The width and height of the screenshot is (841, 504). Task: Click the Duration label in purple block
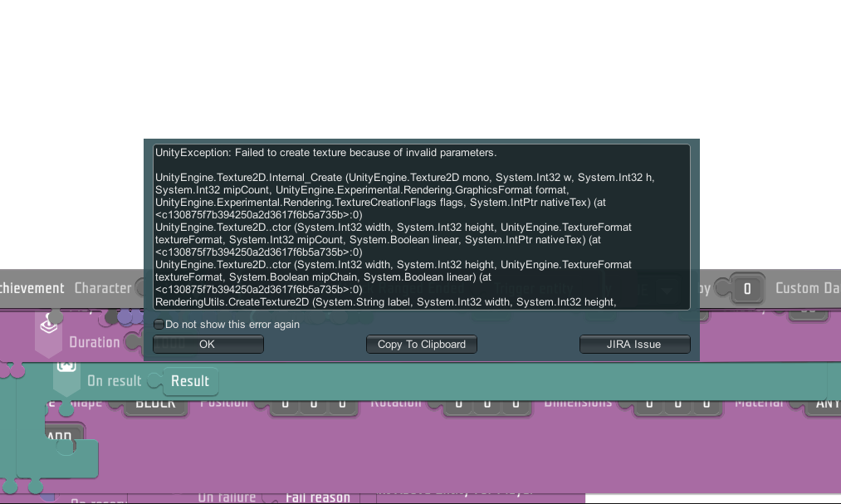tap(94, 342)
